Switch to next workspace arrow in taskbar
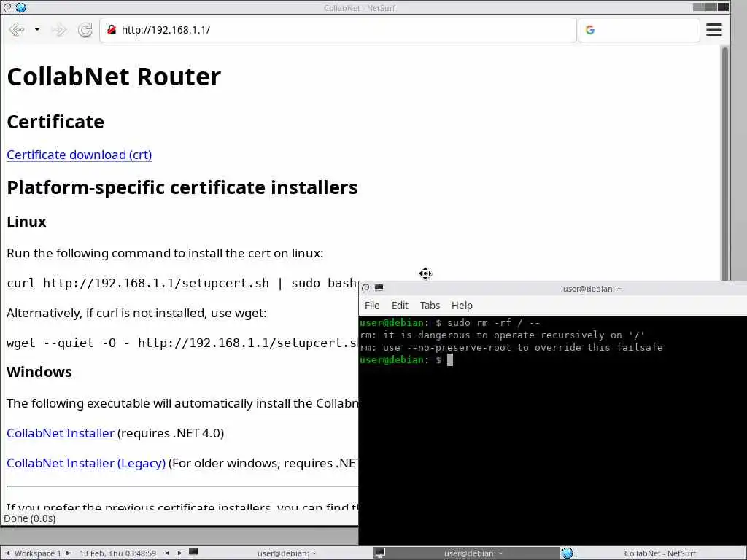This screenshot has width=747, height=560. [68, 553]
